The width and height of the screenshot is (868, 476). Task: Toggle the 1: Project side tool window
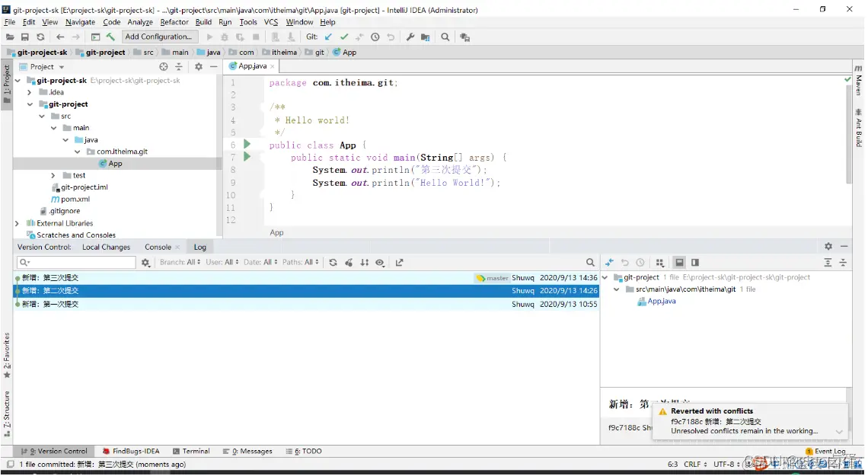(x=7, y=84)
